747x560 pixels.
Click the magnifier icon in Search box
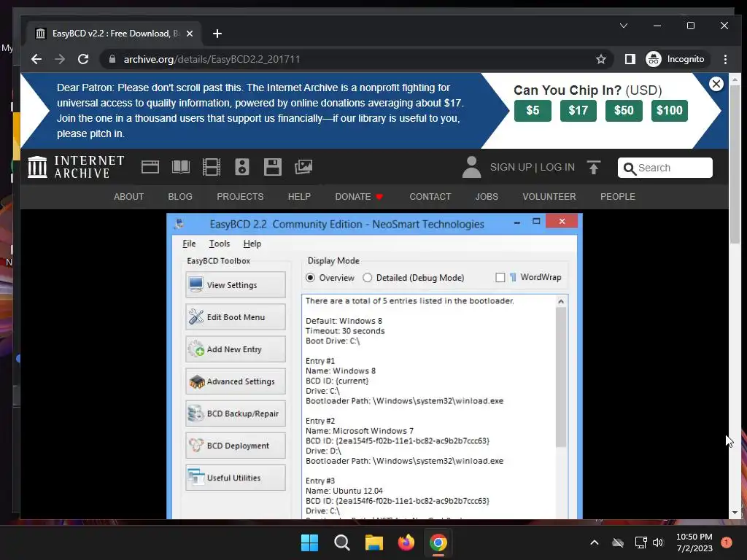coord(630,168)
